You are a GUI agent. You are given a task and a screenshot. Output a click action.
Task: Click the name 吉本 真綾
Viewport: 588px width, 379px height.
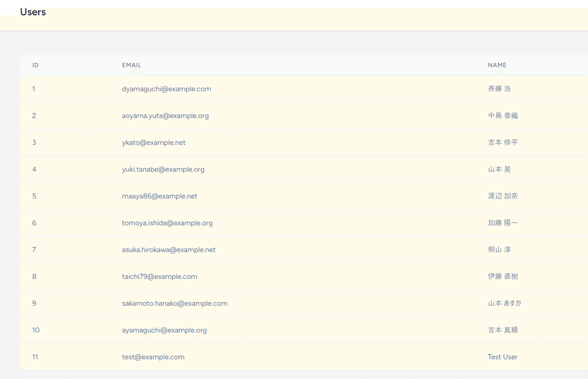point(503,330)
